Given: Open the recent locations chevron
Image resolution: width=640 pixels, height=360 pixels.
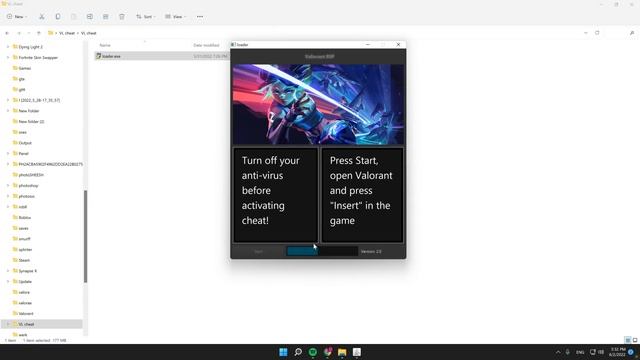Looking at the screenshot, I should (x=29, y=33).
